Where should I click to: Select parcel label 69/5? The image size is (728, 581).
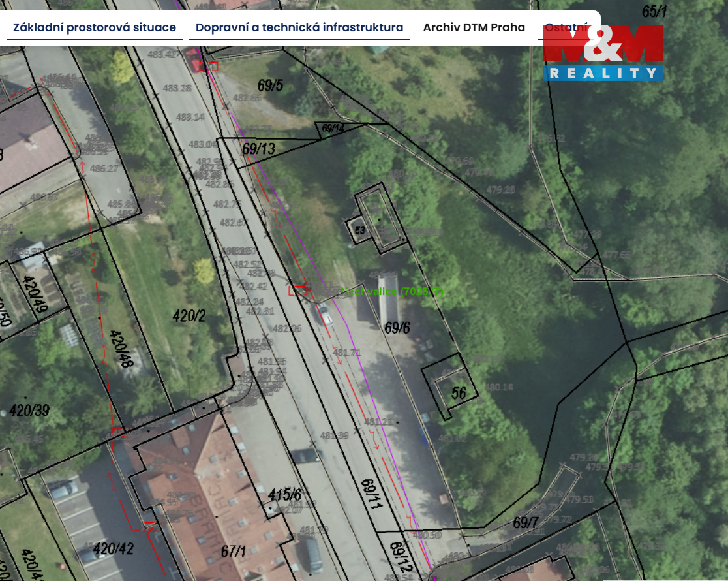[x=270, y=85]
